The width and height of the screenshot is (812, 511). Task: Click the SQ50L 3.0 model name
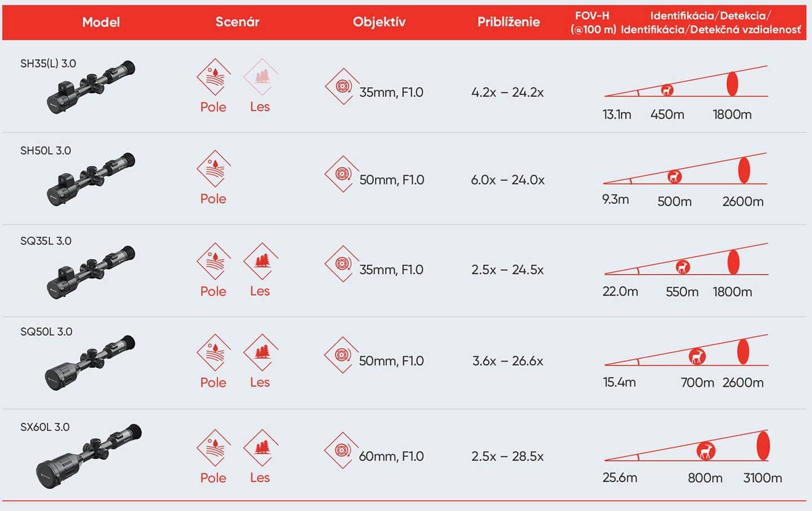(x=46, y=331)
